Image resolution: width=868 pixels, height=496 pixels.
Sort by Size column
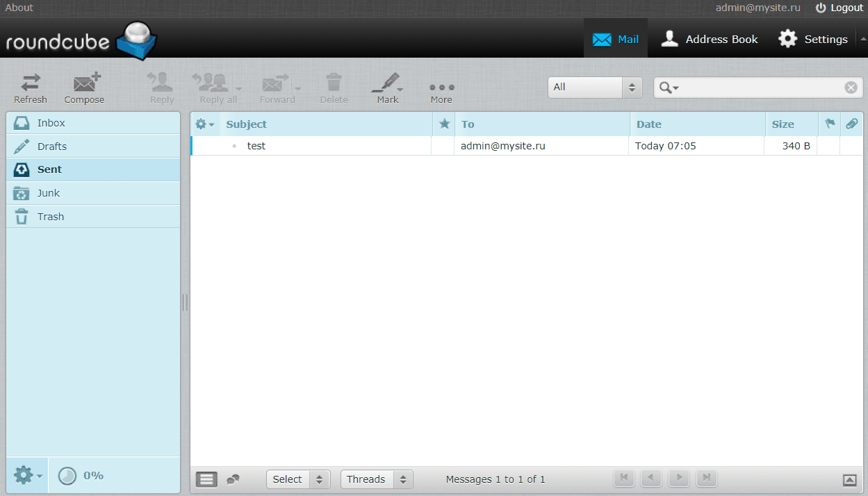(x=783, y=124)
